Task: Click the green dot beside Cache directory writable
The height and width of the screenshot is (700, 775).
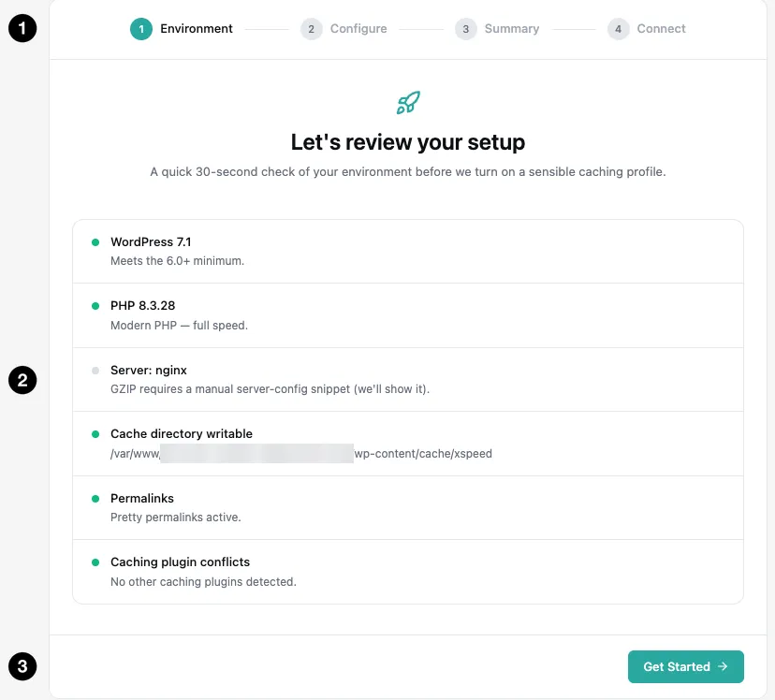Action: pos(95,434)
